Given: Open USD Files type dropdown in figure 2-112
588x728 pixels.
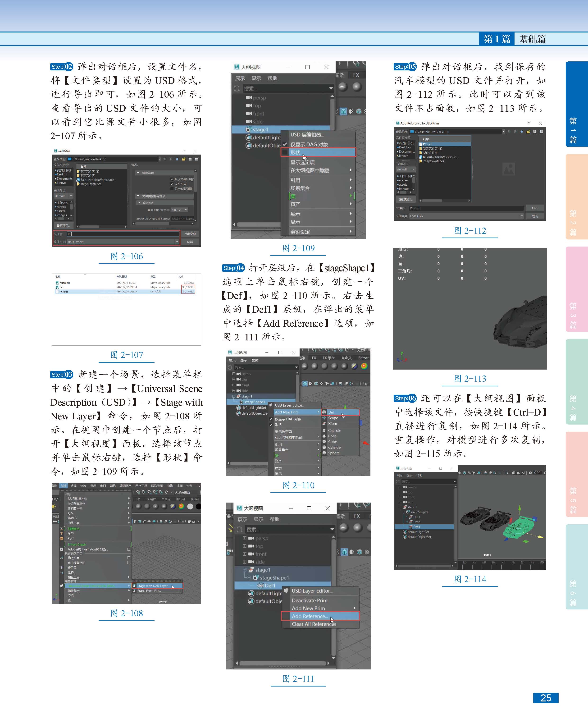Looking at the screenshot, I should pos(467,216).
